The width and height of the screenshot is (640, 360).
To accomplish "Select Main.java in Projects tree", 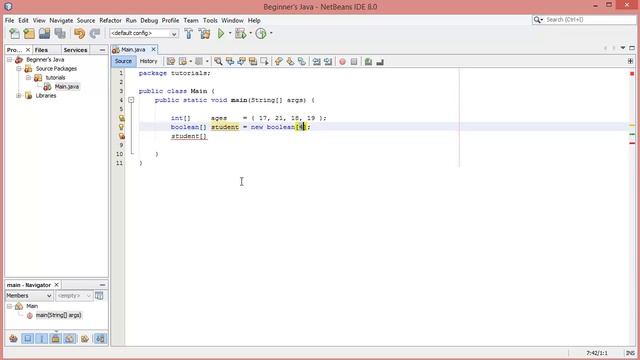I will (x=67, y=87).
